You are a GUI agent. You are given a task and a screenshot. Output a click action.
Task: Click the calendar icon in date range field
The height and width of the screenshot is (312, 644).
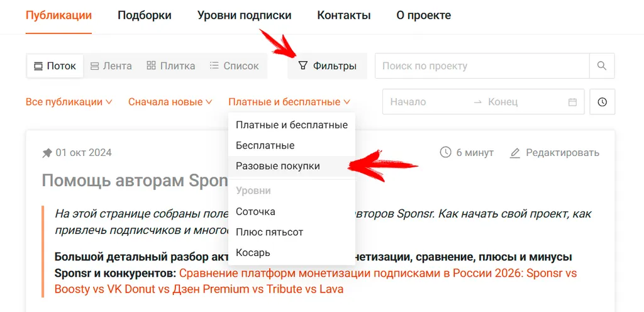click(x=572, y=102)
